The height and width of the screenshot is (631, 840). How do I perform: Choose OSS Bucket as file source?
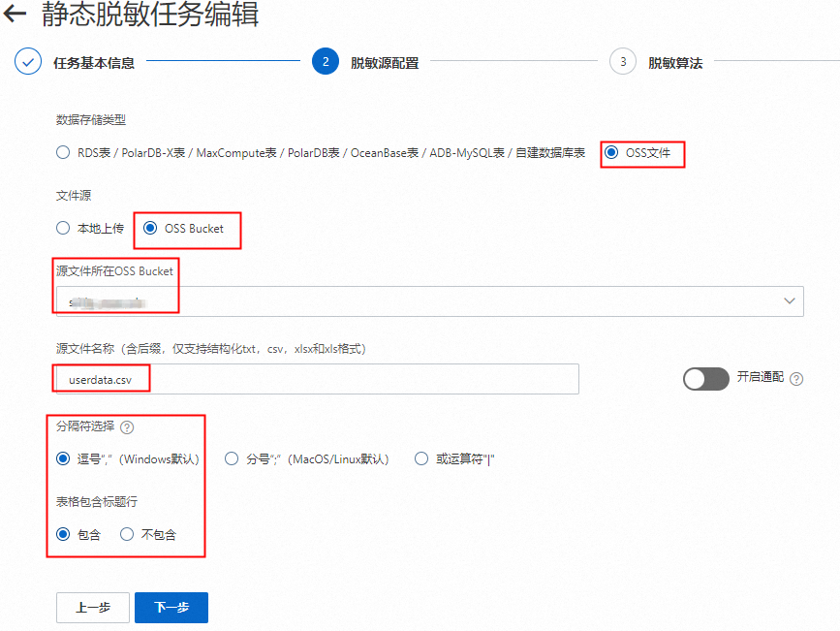click(150, 228)
